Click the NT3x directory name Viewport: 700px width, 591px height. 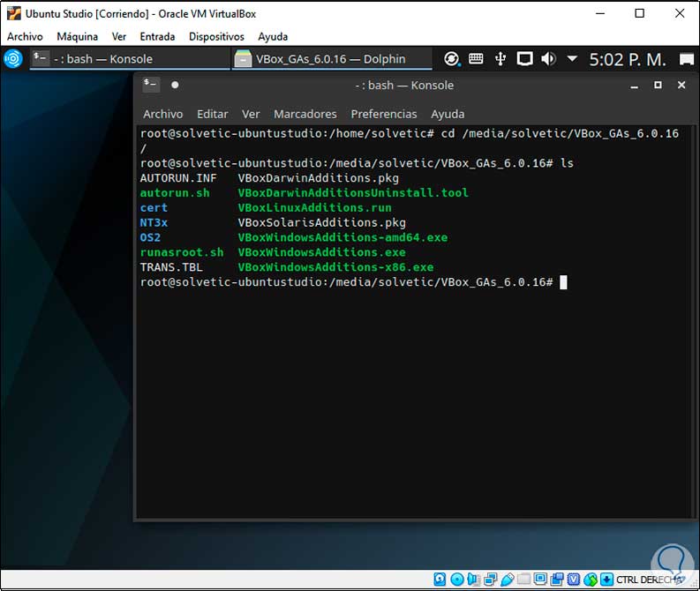(x=154, y=222)
